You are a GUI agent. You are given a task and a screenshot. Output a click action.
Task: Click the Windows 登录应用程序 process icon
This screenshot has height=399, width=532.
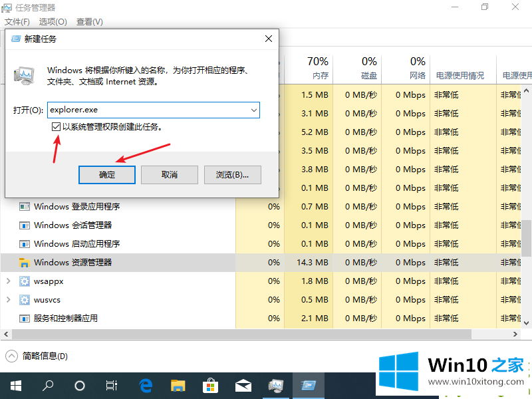[x=25, y=207]
